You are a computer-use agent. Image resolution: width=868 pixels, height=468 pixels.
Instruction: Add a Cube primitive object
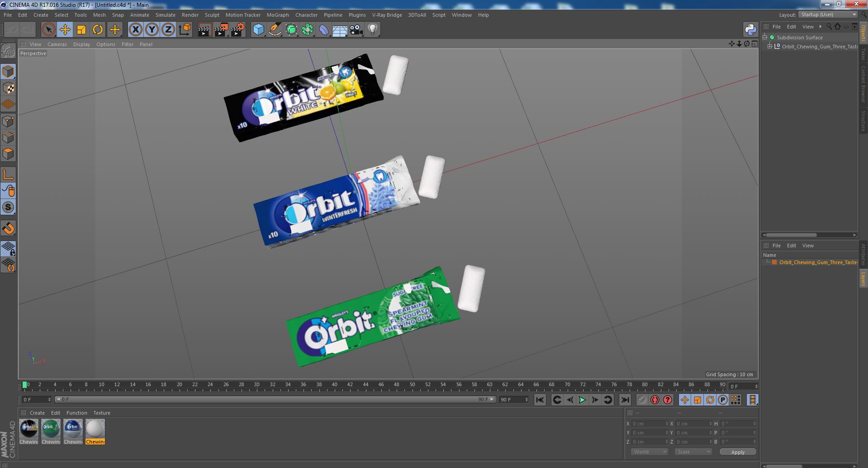[x=258, y=30]
